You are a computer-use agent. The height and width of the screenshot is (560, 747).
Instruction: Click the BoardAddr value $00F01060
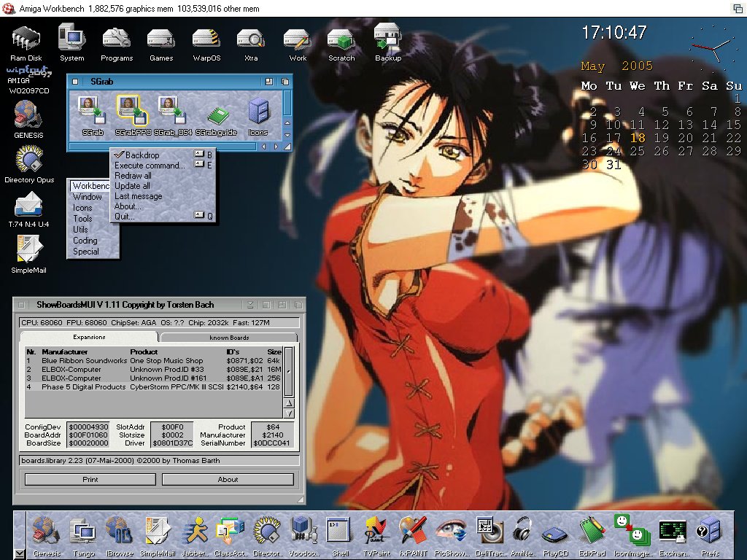pos(88,435)
